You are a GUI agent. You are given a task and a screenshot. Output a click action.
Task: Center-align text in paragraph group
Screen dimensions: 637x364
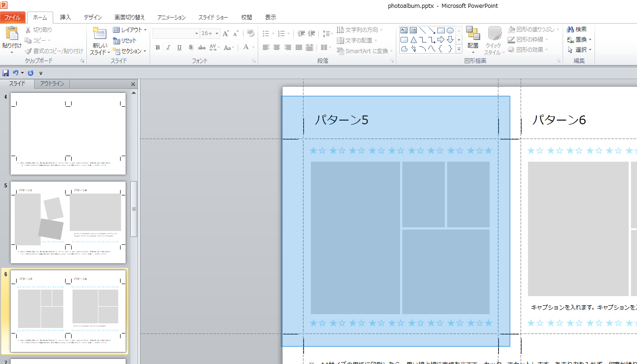277,47
